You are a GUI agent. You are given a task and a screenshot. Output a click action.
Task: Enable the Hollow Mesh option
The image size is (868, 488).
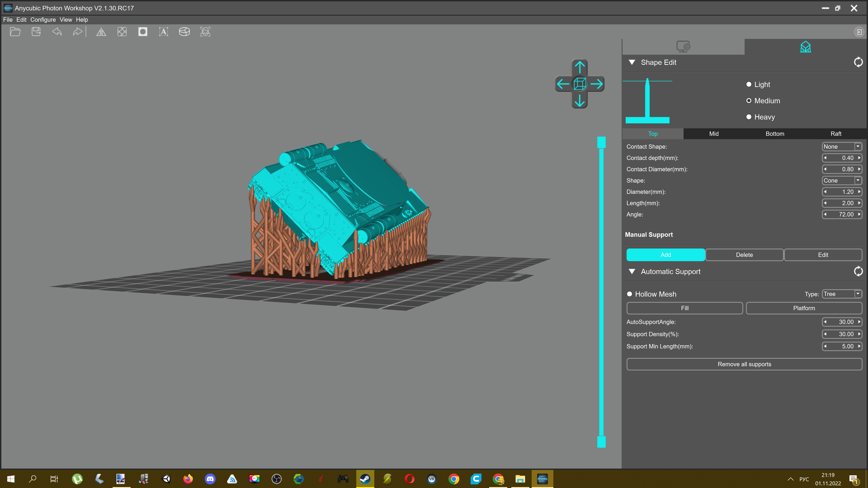click(630, 294)
